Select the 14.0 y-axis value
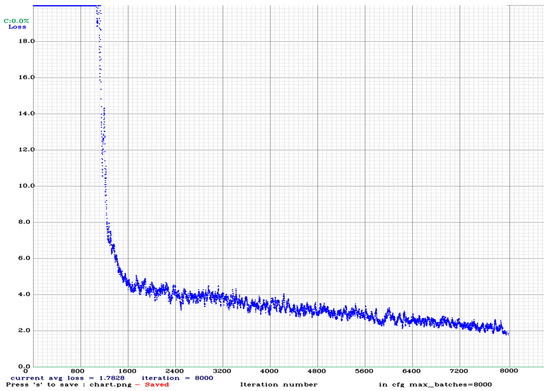The height and width of the screenshot is (391, 550). [27, 114]
